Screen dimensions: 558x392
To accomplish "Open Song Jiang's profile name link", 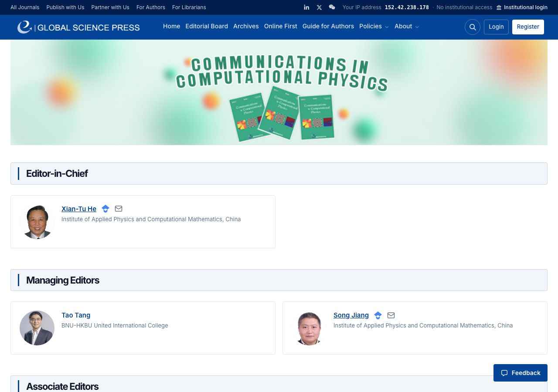I will pos(351,315).
